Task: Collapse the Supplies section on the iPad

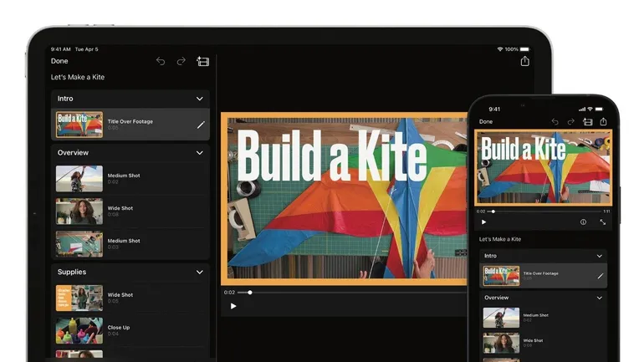Action: [x=199, y=272]
